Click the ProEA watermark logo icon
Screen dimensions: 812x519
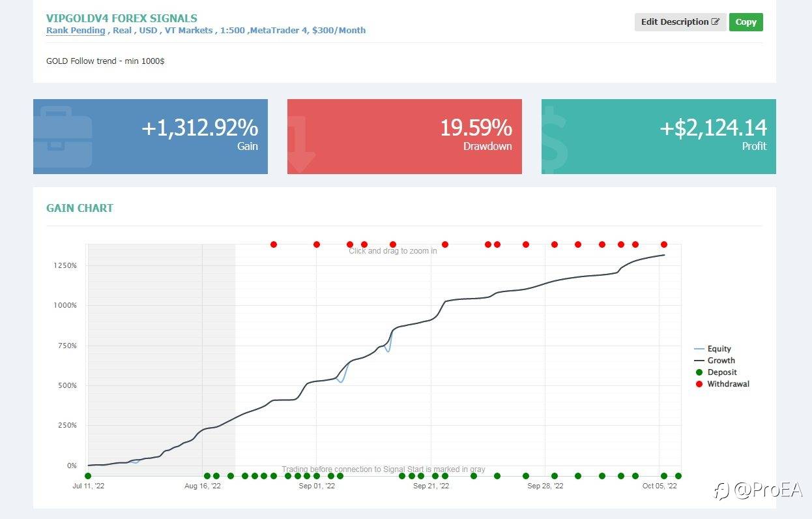[721, 491]
